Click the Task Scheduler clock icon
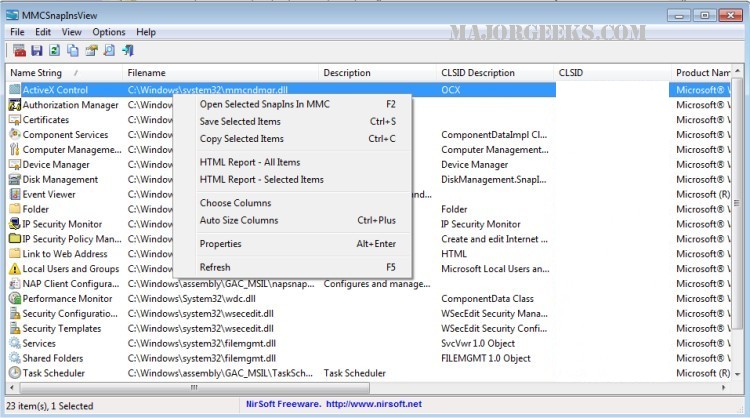Screen dimensions: 750x418 15,373
